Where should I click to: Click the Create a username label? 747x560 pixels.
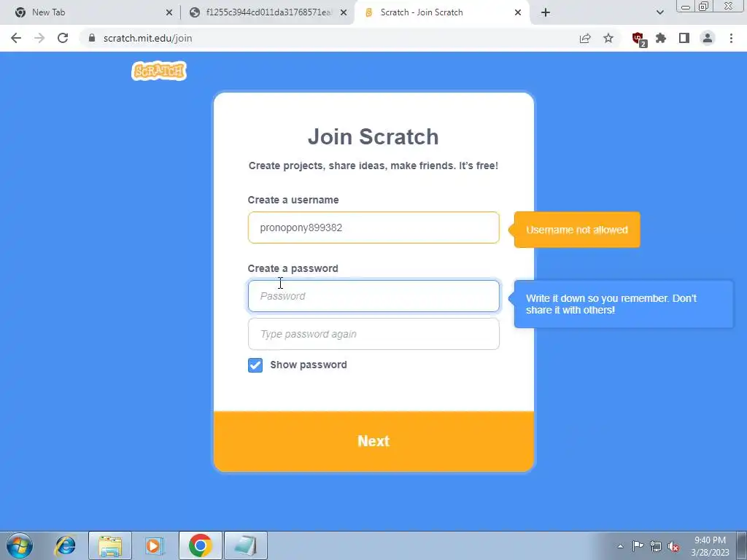pos(293,200)
